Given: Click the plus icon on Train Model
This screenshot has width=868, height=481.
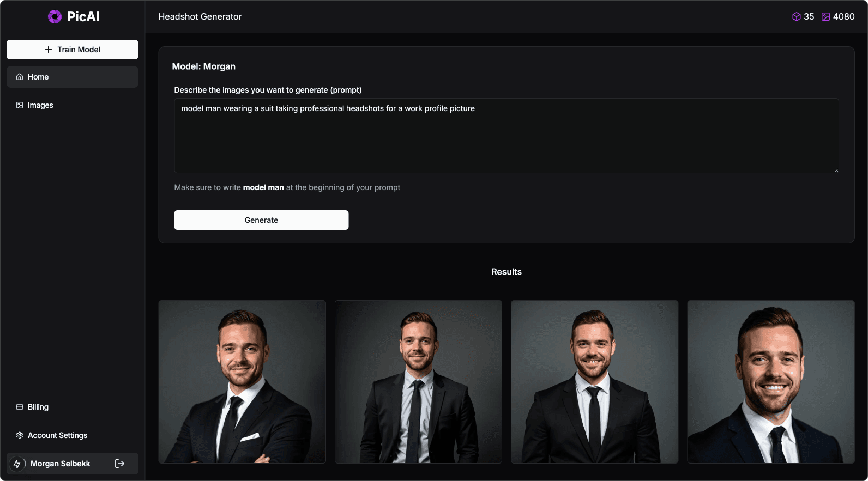Looking at the screenshot, I should [x=49, y=50].
